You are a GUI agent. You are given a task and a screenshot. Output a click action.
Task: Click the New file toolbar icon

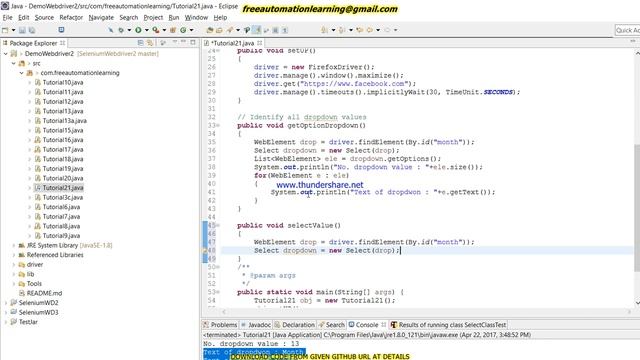5,30
